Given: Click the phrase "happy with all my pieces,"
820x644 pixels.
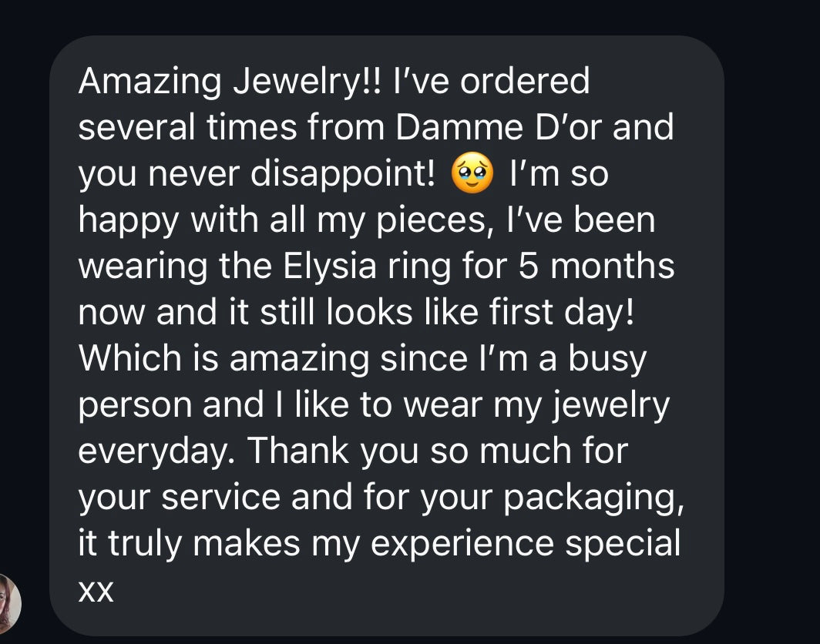Looking at the screenshot, I should 286,220.
